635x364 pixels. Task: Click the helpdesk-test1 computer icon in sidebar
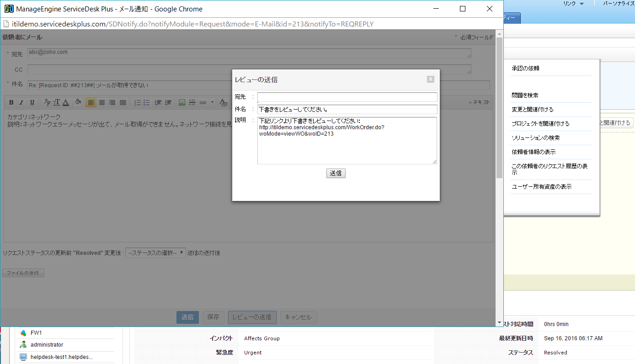23,357
